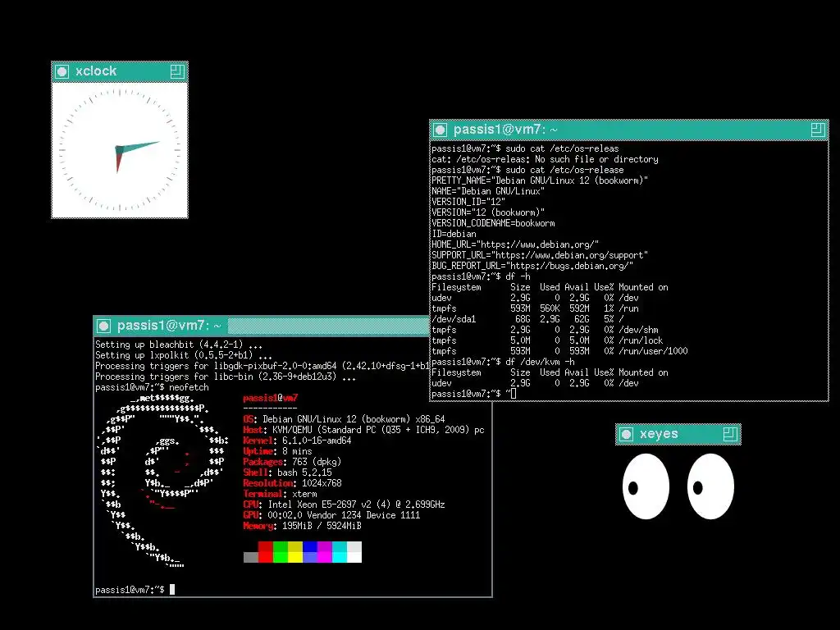This screenshot has width=840, height=630.
Task: Click the red swatch in neofetch palette
Action: pyautogui.click(x=266, y=552)
